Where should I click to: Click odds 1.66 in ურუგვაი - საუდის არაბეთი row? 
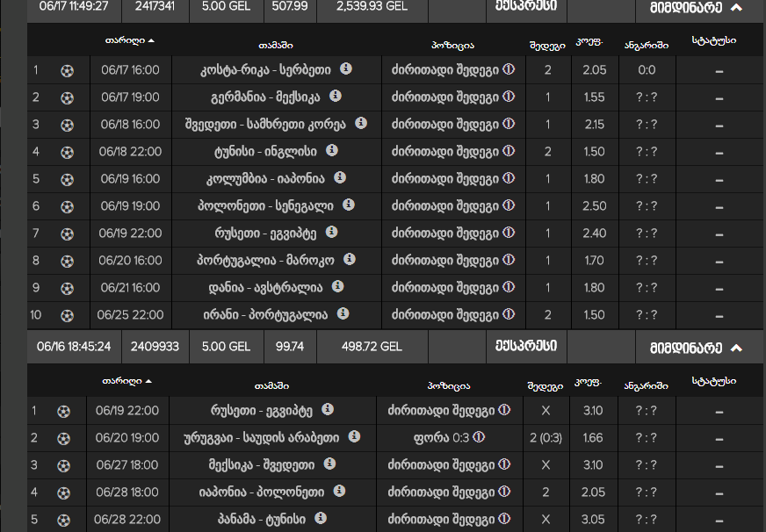click(x=593, y=438)
